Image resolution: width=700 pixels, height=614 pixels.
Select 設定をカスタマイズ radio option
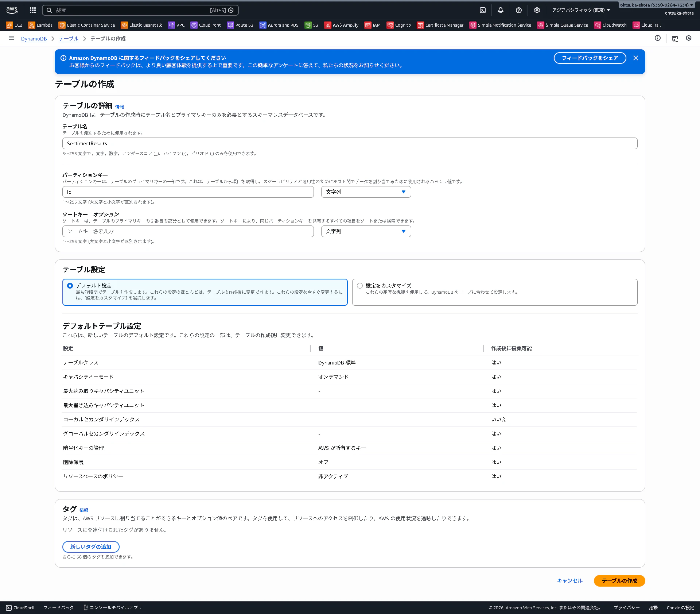click(x=360, y=286)
